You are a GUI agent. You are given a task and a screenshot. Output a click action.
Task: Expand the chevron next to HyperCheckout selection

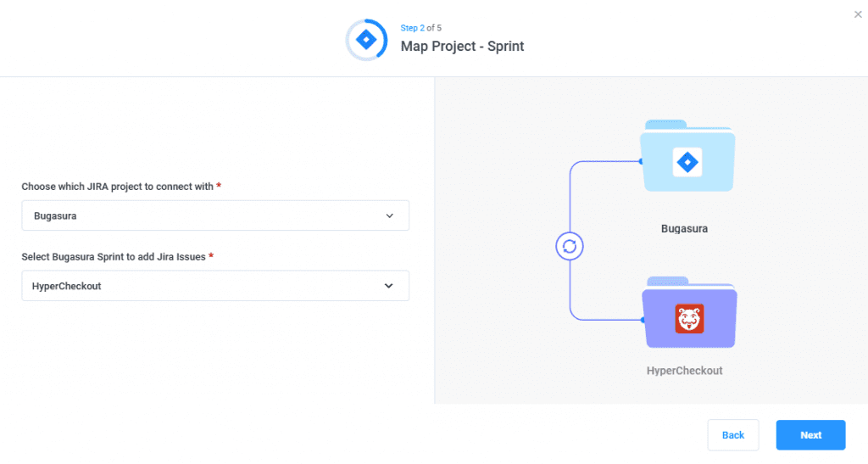[389, 286]
